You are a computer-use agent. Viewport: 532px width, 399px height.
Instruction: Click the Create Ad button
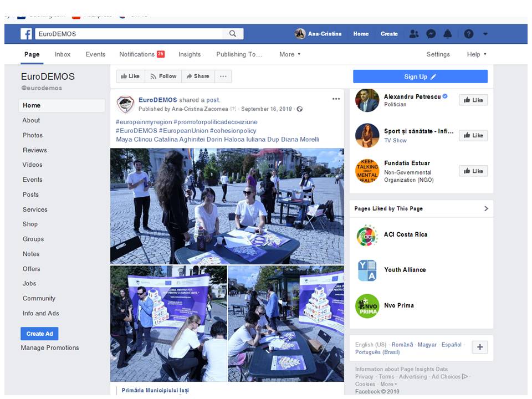click(39, 334)
